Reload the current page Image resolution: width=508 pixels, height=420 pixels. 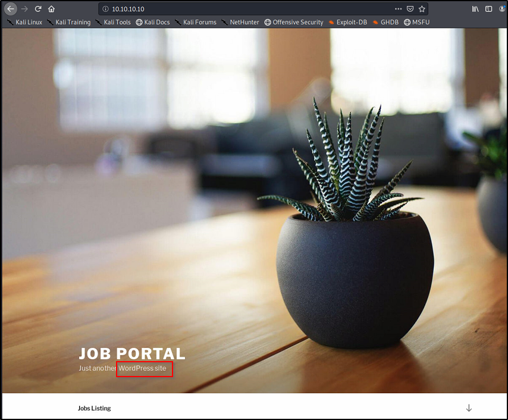tap(38, 9)
